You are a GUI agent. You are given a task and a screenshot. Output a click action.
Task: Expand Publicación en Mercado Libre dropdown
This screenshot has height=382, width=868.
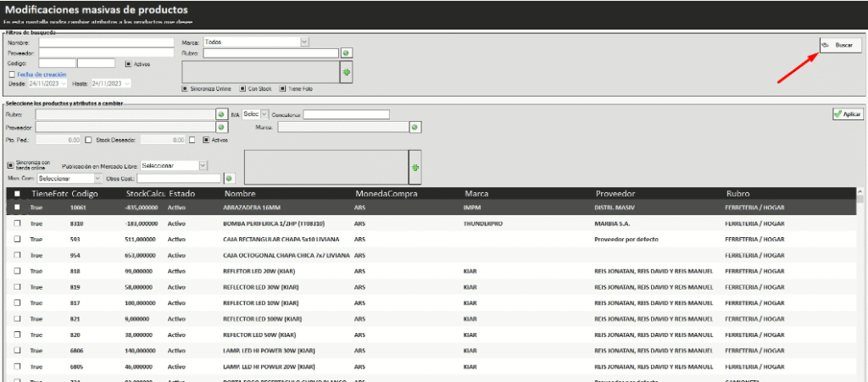203,166
